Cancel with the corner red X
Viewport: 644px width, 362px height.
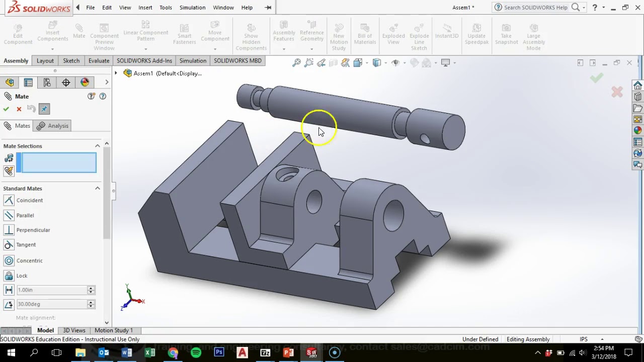tap(617, 92)
